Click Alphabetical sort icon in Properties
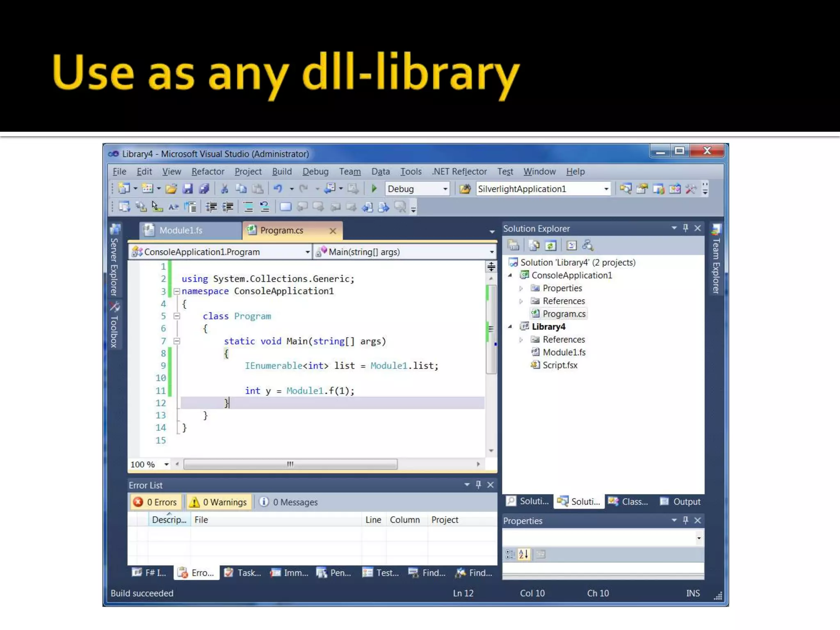The image size is (840, 630). coord(524,555)
